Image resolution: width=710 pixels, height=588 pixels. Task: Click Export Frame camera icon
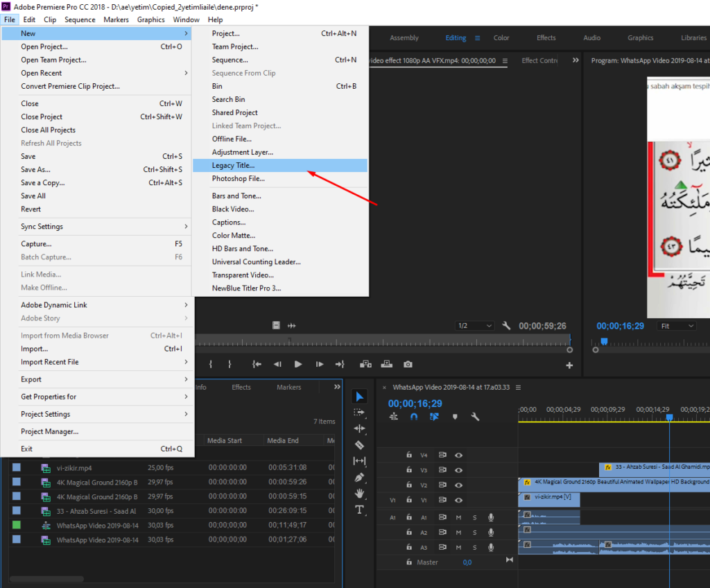click(408, 364)
